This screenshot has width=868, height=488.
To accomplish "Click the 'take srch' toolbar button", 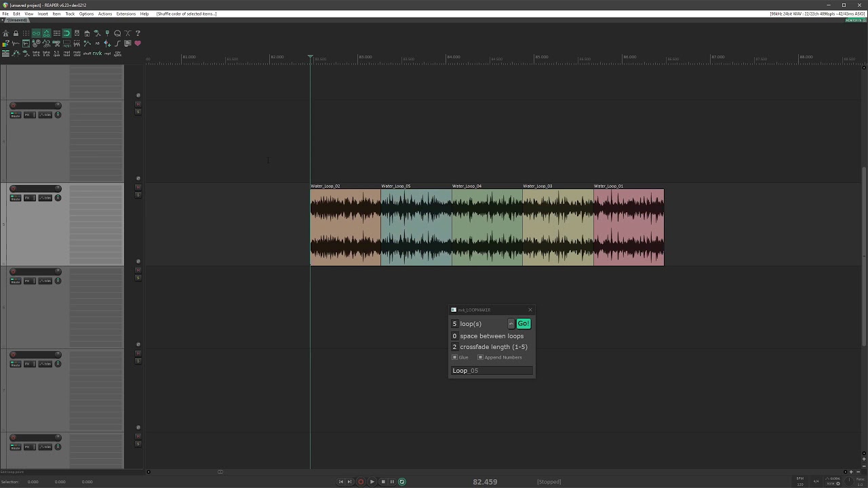I will point(36,54).
